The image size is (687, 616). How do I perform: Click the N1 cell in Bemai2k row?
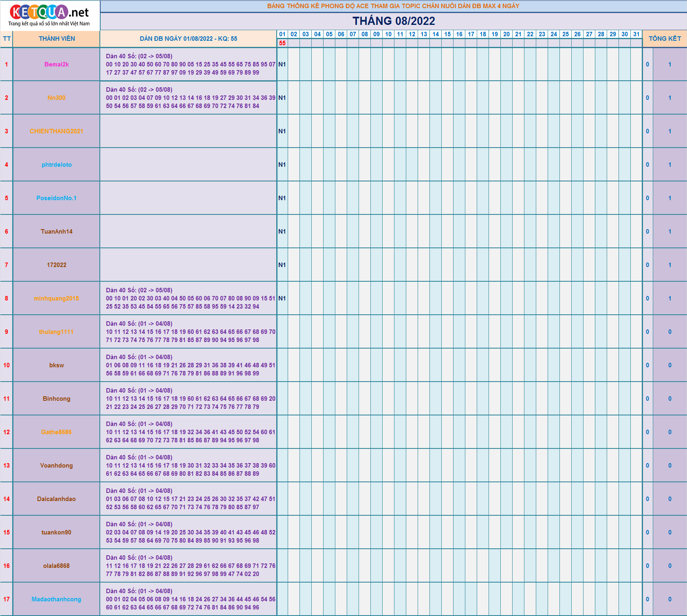(282, 64)
